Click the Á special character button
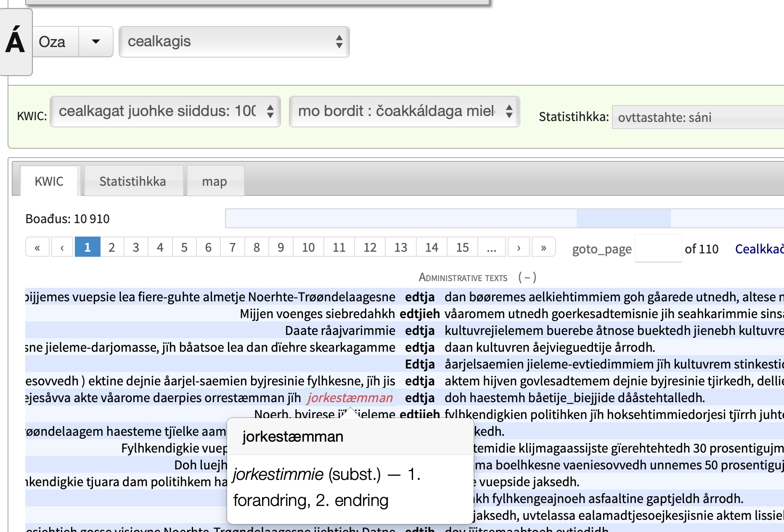The width and height of the screenshot is (784, 532). tap(16, 42)
